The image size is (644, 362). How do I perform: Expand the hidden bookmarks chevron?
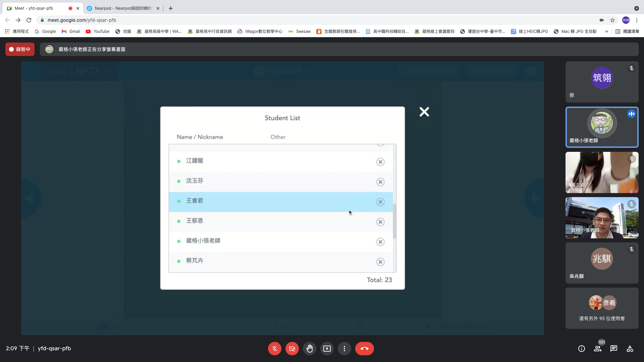(x=606, y=32)
